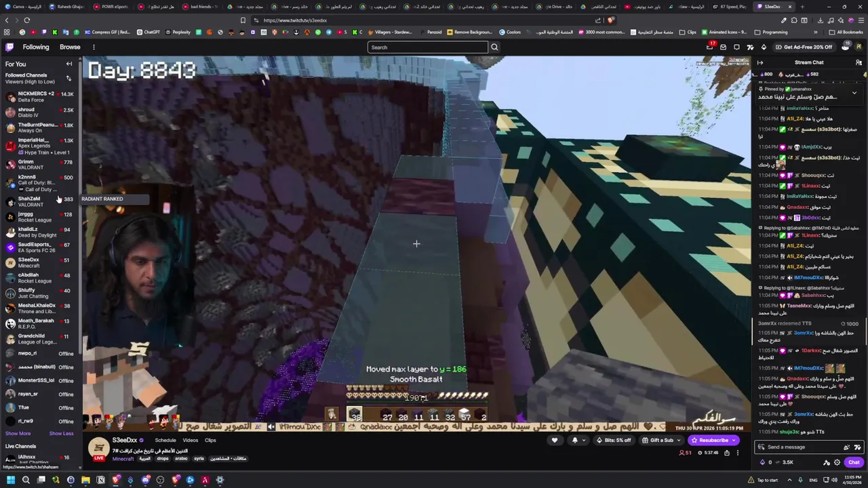Open the Gift a Sub dropdown
Viewport: 868px width, 488px height.
coord(661,441)
